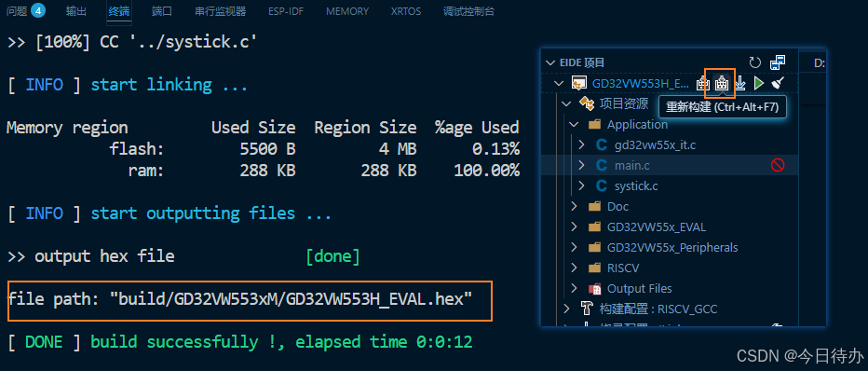
Task: Expand the systick.c entry
Action: pos(581,185)
